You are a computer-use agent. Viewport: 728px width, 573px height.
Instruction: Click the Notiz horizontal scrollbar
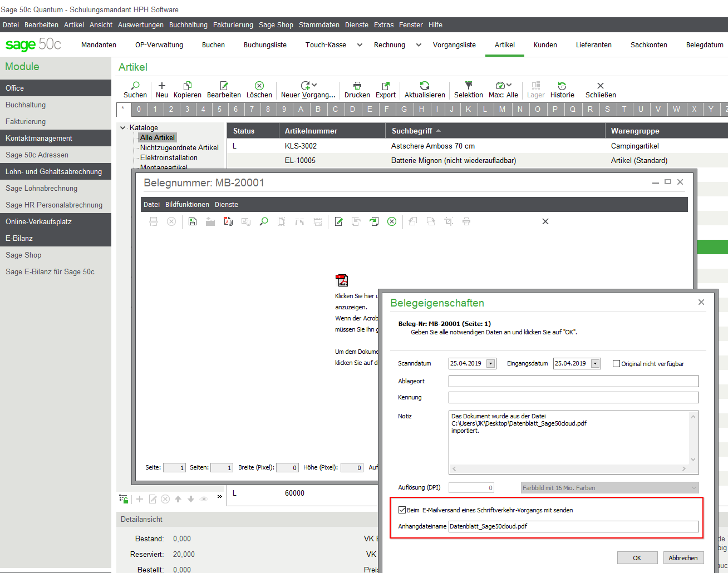point(569,468)
